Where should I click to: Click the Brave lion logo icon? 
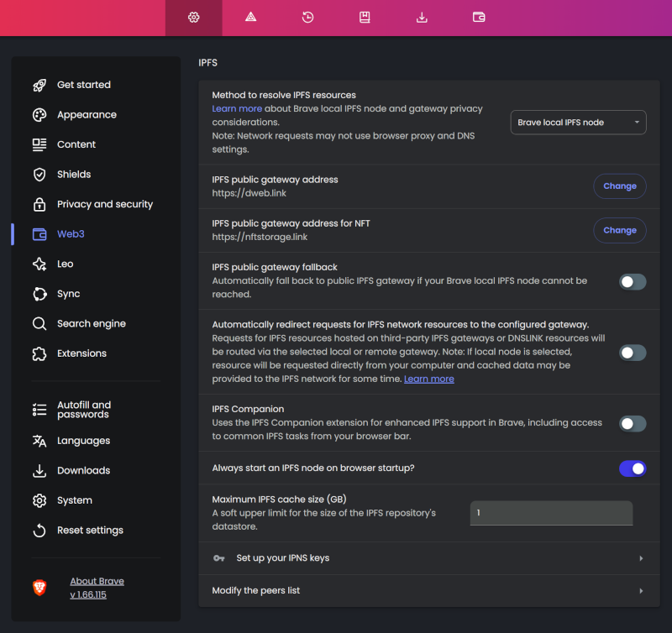pyautogui.click(x=39, y=588)
